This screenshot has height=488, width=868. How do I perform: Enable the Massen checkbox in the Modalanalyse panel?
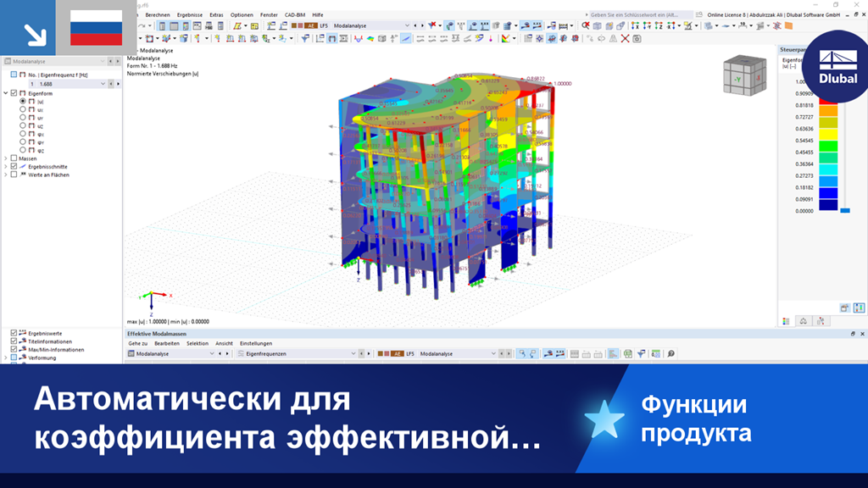[13, 158]
